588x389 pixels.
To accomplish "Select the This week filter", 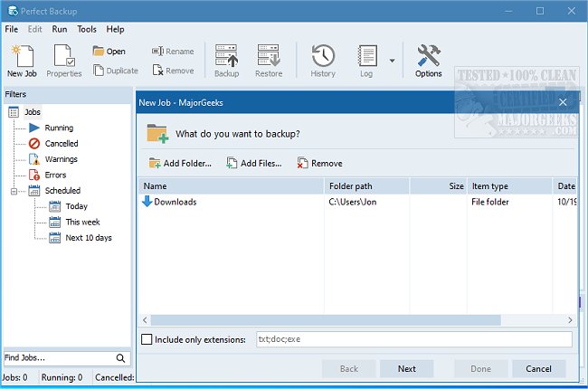I will pos(82,222).
